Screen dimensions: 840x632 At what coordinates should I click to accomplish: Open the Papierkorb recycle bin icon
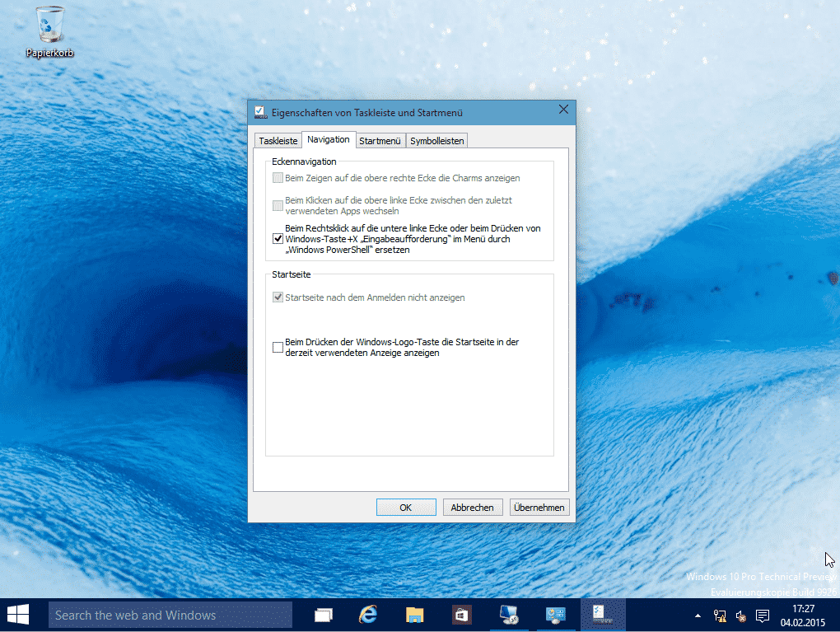(x=49, y=31)
